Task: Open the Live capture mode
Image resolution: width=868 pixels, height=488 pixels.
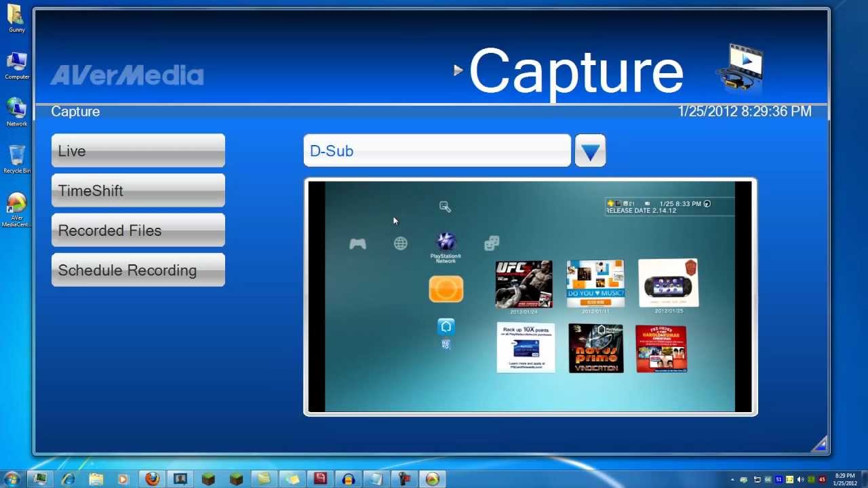Action: 138,150
